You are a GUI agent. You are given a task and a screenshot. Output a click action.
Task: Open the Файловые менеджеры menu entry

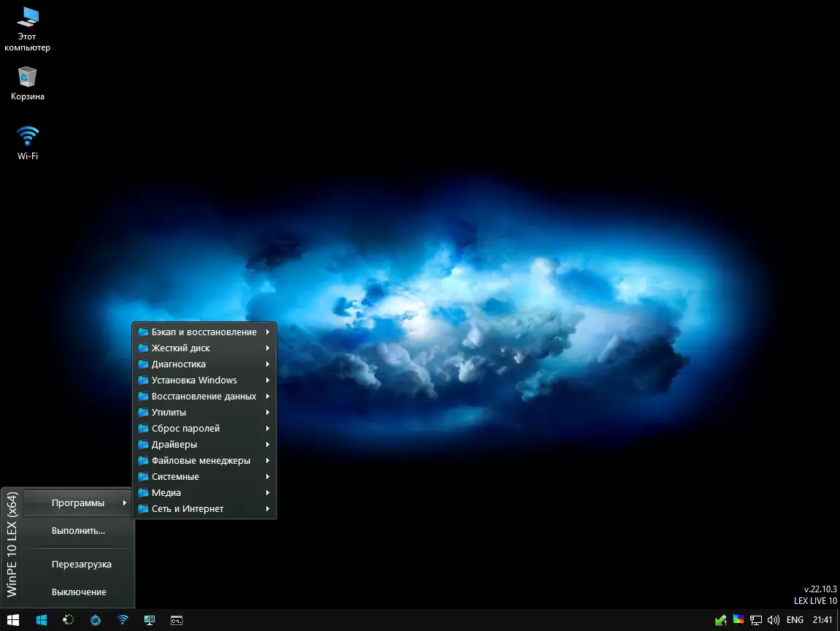tap(204, 461)
